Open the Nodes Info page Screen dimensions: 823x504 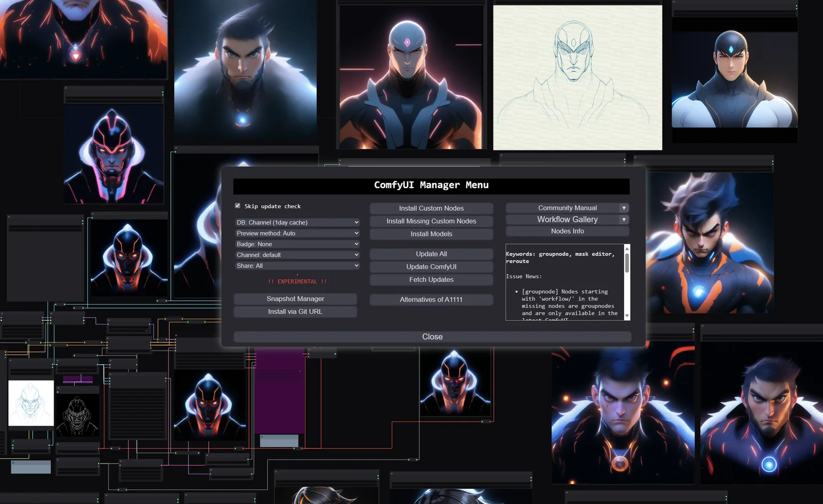(567, 231)
